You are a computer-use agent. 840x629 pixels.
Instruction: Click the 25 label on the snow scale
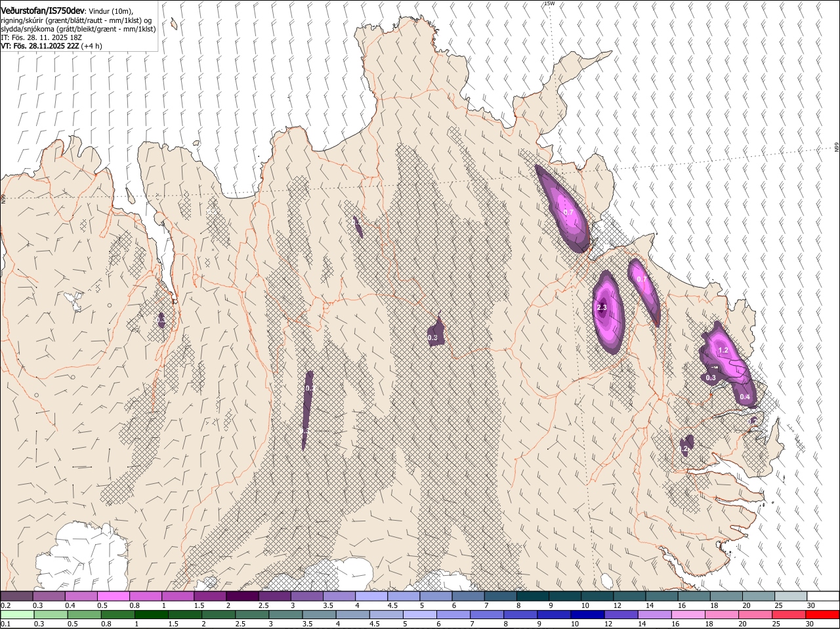[779, 605]
